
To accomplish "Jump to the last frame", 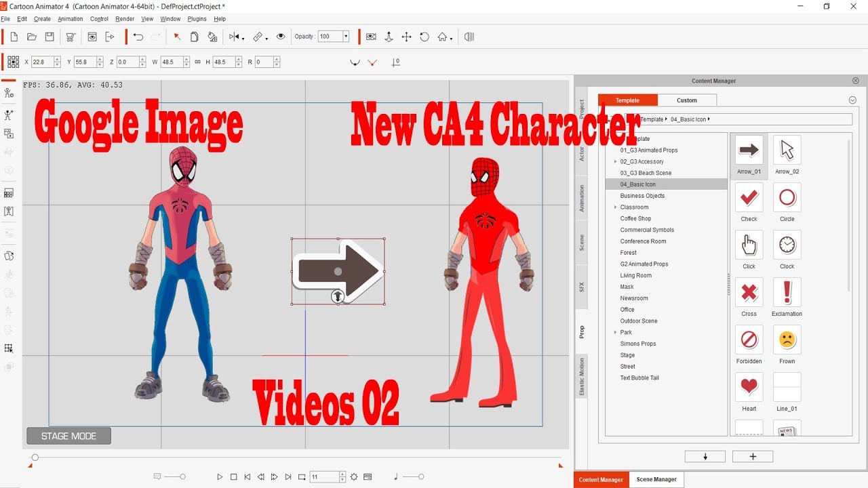I will (288, 477).
